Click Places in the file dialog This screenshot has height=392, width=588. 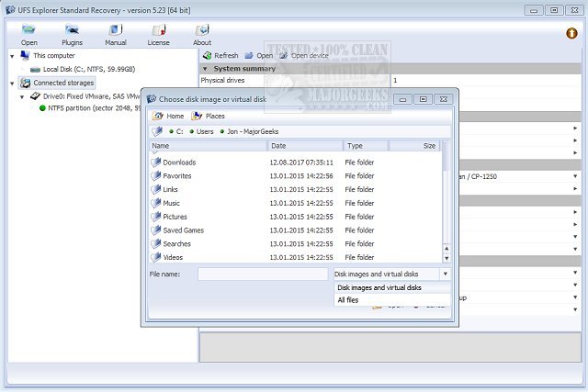point(208,117)
